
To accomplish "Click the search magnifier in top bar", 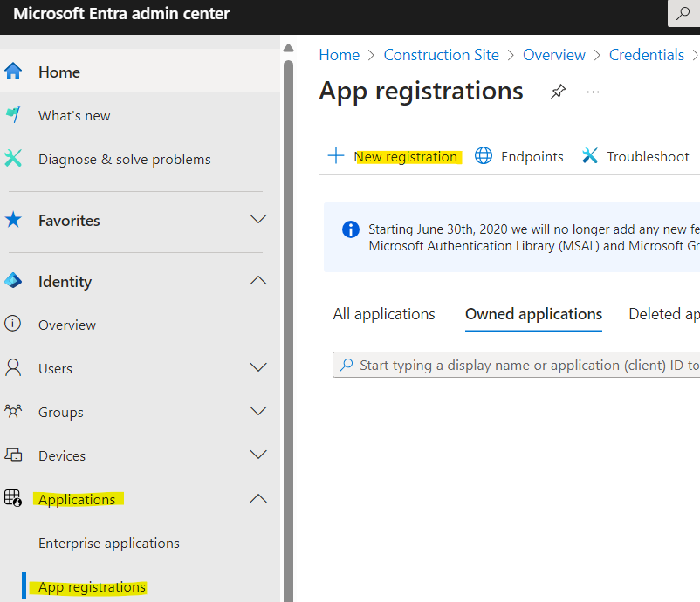I will 683,13.
